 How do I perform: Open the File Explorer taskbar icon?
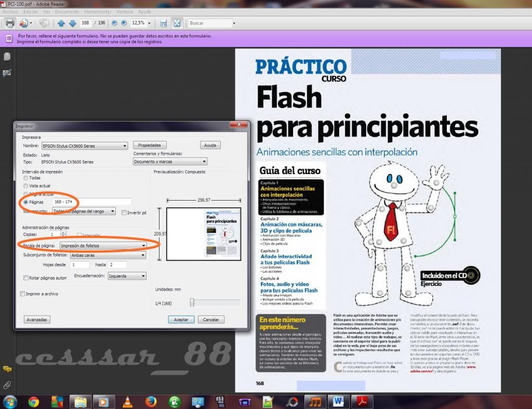(x=81, y=402)
